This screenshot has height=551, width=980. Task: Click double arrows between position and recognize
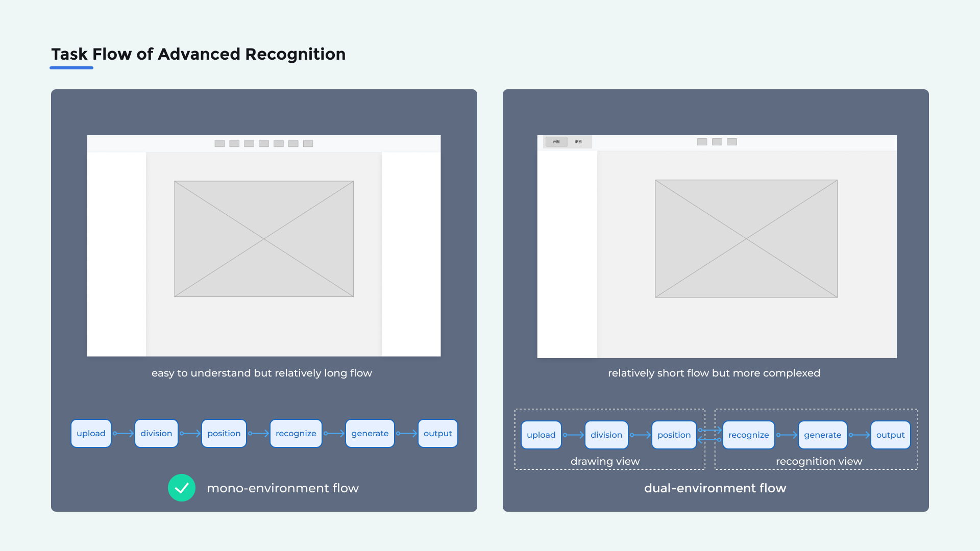pyautogui.click(x=709, y=435)
